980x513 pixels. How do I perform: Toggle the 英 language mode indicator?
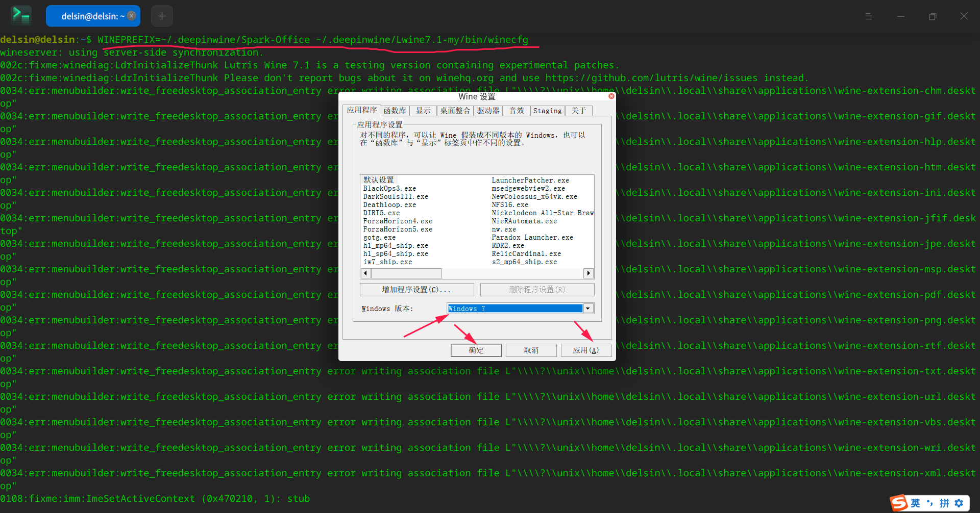pos(916,503)
